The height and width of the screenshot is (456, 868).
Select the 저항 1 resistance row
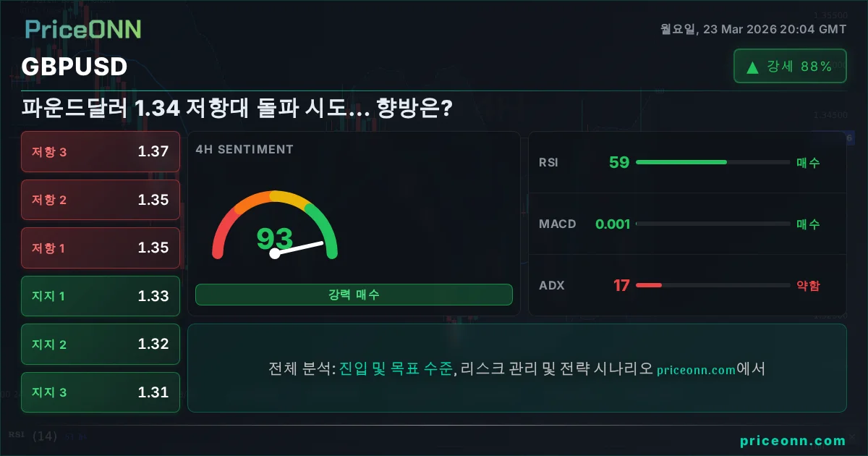point(101,248)
